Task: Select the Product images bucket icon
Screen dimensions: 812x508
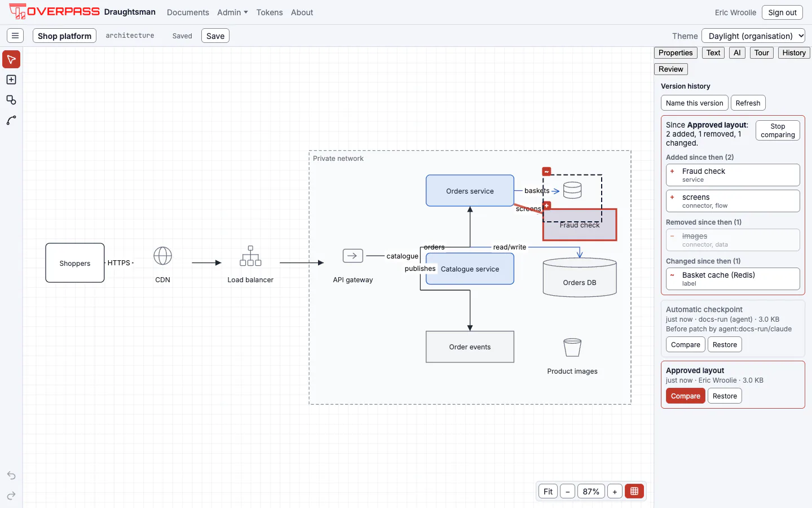Action: click(x=572, y=347)
